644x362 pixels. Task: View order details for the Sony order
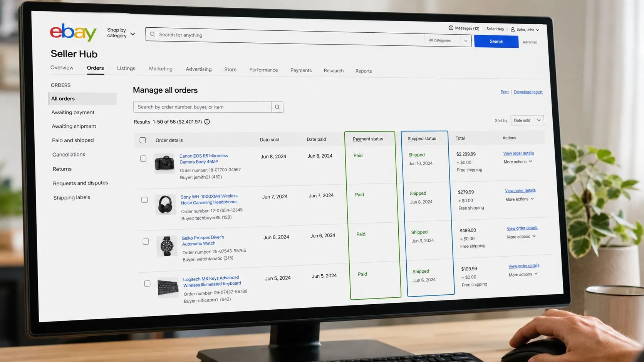point(520,190)
